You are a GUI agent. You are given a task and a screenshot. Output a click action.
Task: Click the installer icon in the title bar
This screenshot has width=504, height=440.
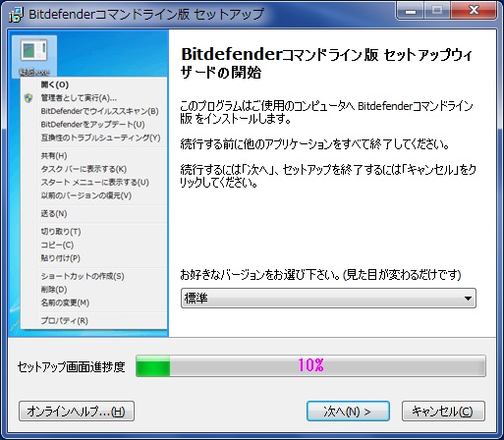[16, 15]
